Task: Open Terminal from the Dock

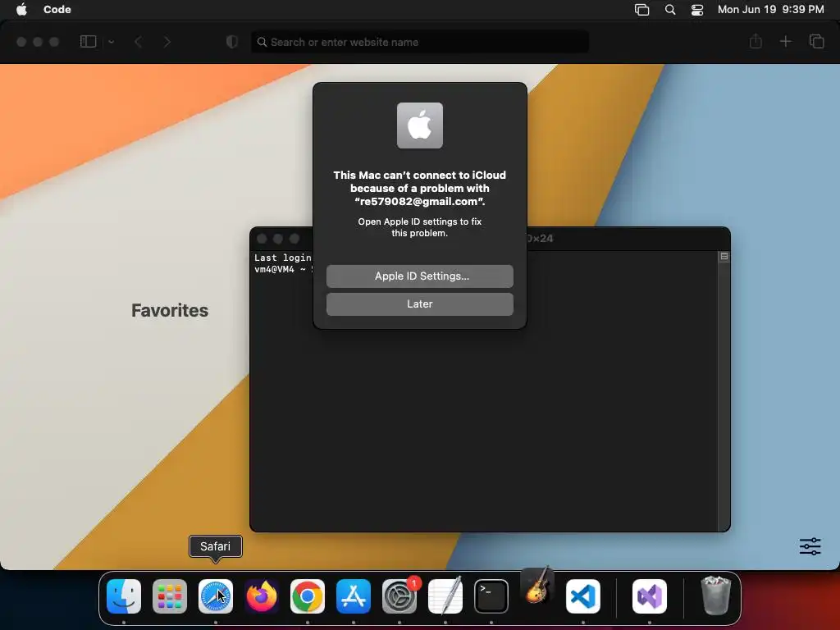Action: pos(491,596)
